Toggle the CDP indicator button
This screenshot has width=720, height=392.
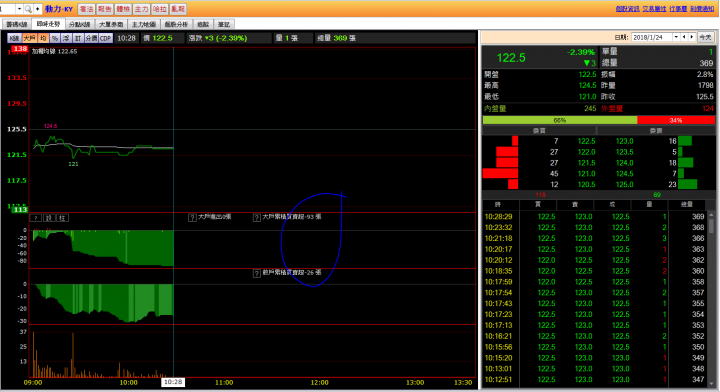[106, 38]
